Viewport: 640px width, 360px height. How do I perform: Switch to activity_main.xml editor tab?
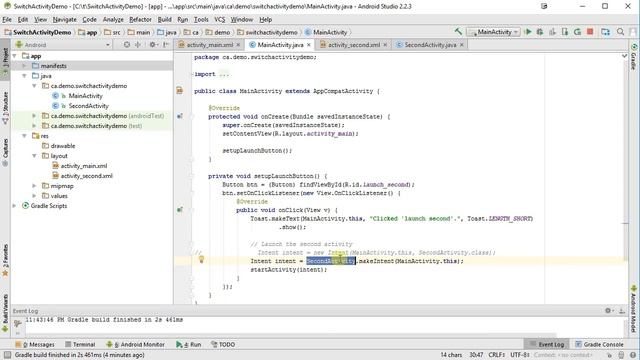210,44
